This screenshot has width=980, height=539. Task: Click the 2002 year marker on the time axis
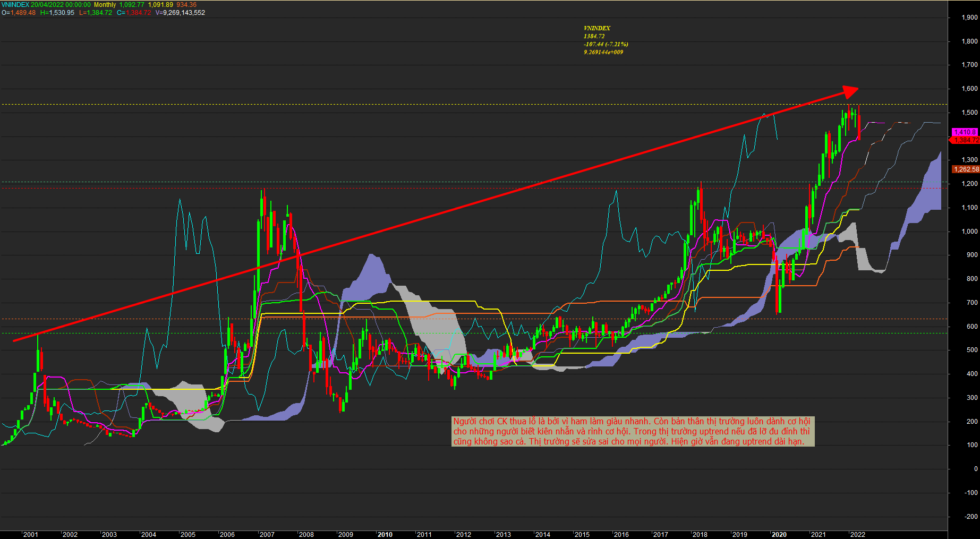point(70,535)
